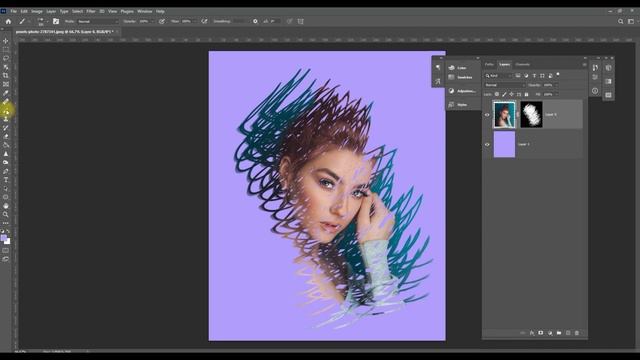The width and height of the screenshot is (640, 360).
Task: Hide the top masked layer
Action: click(487, 115)
